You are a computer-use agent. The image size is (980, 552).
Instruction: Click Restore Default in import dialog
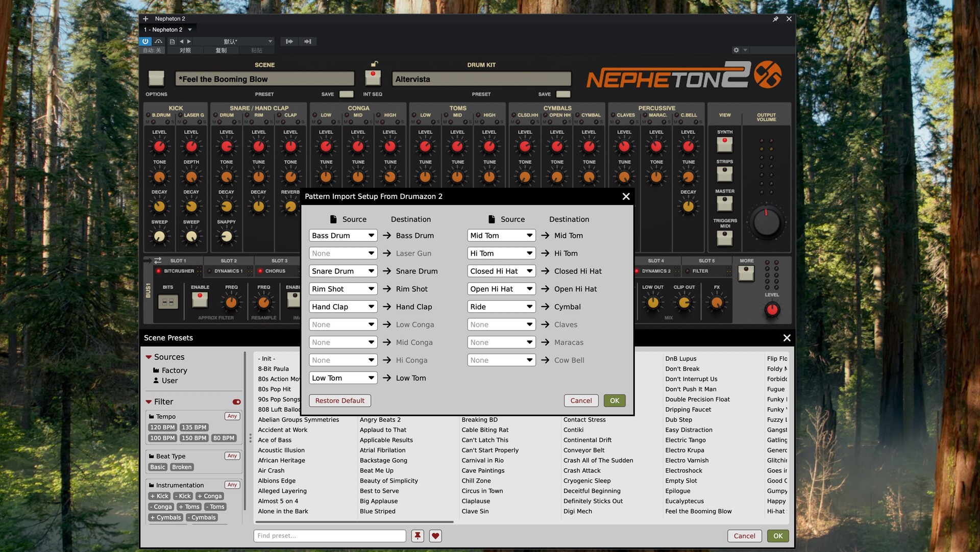point(340,401)
